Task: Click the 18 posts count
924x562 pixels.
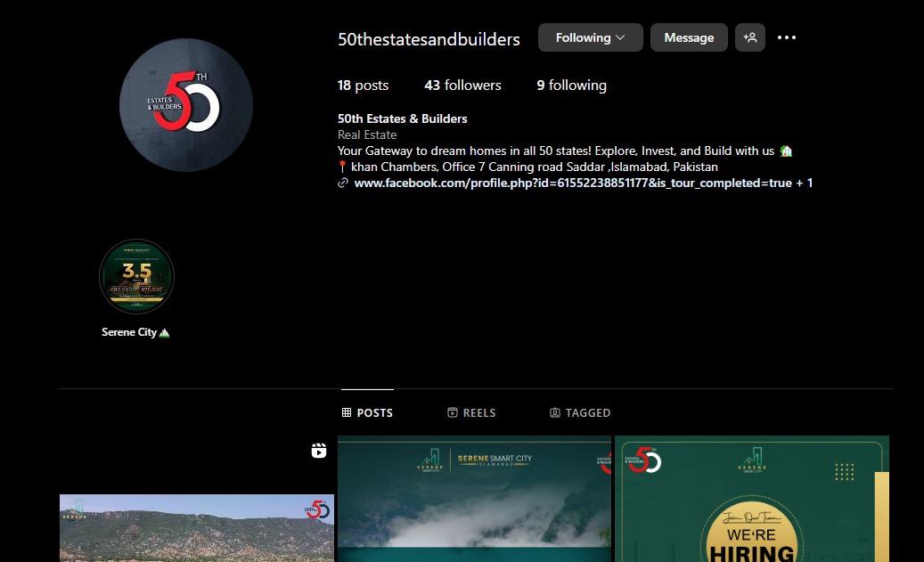Action: coord(363,86)
